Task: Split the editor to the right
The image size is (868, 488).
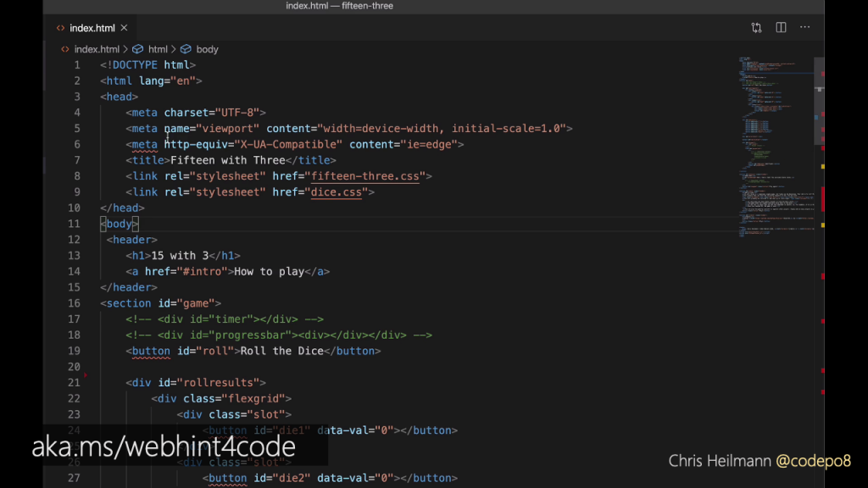Action: click(x=781, y=28)
